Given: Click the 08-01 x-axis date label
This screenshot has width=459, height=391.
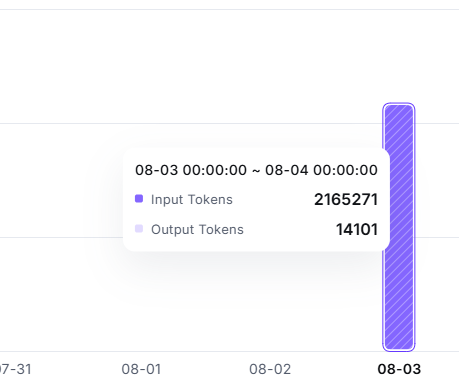Looking at the screenshot, I should point(141,369).
